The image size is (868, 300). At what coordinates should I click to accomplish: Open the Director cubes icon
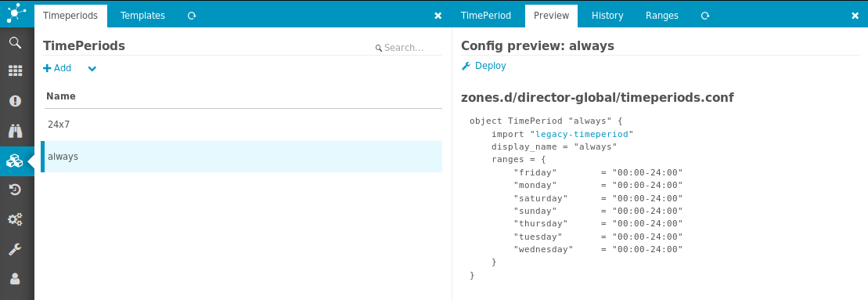point(14,161)
